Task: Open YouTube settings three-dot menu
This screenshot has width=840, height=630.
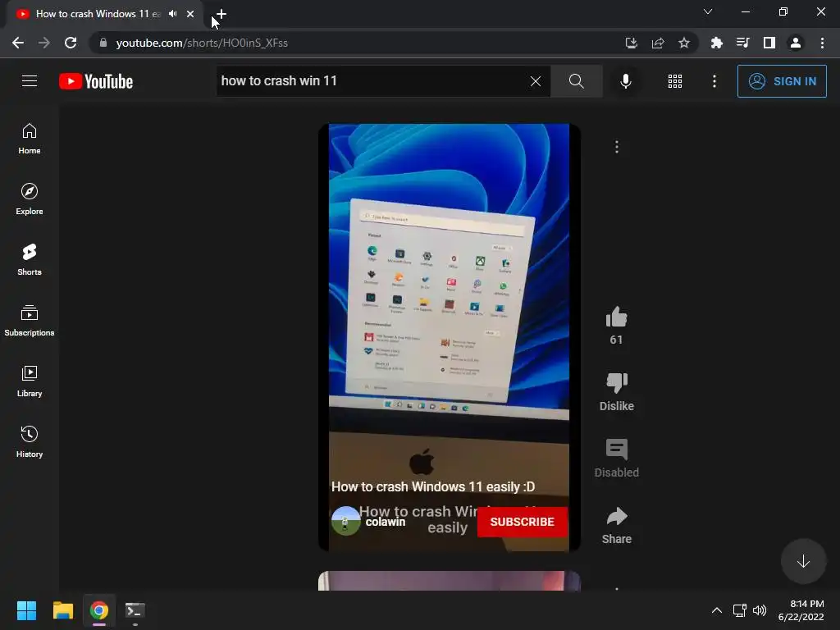Action: (714, 81)
